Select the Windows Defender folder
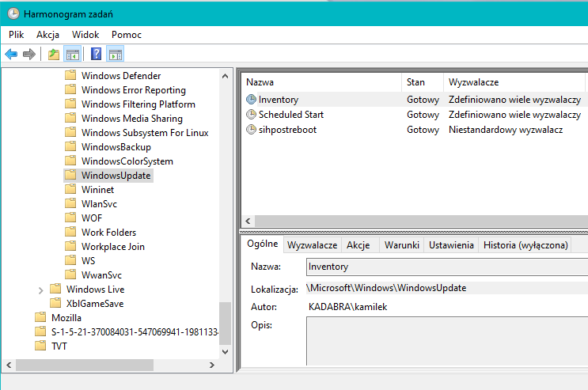 [120, 76]
